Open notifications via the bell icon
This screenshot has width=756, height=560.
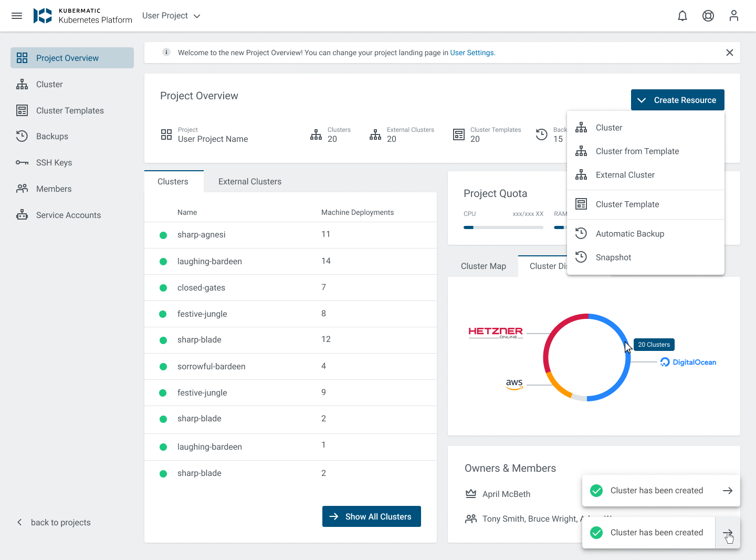tap(682, 16)
